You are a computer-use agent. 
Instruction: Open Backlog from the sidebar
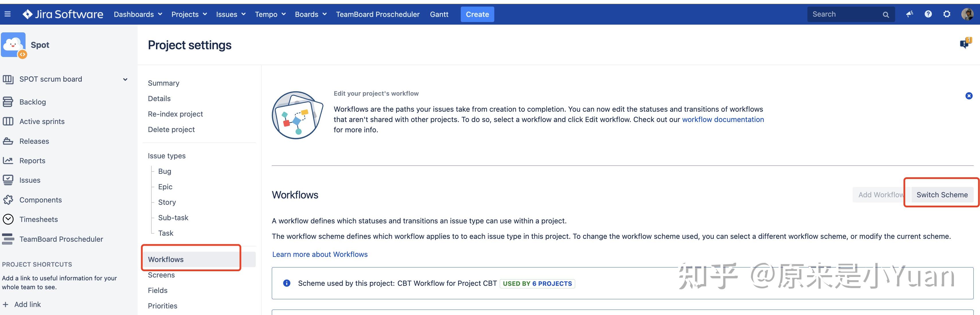pyautogui.click(x=32, y=102)
